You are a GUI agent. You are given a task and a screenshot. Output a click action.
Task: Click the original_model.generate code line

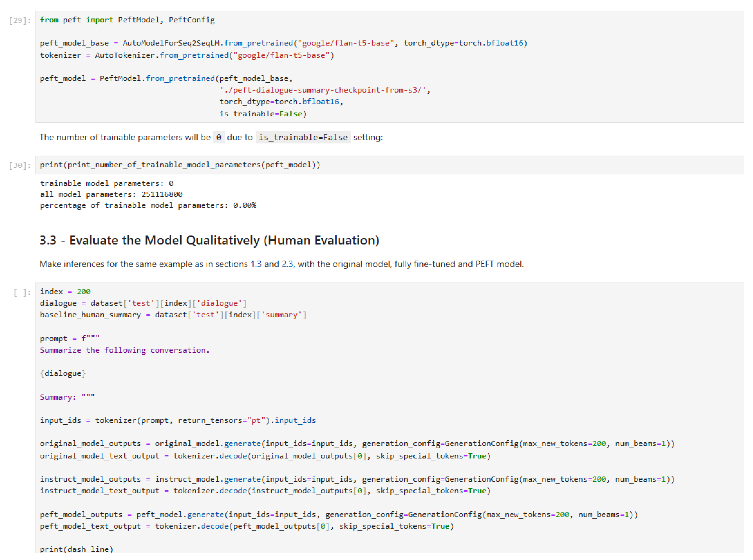tap(357, 444)
